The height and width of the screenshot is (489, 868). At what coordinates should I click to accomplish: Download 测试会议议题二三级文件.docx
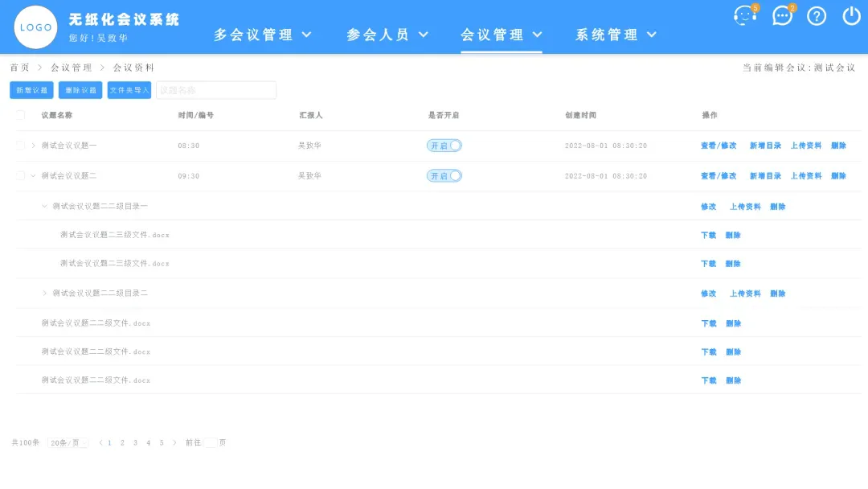click(708, 234)
